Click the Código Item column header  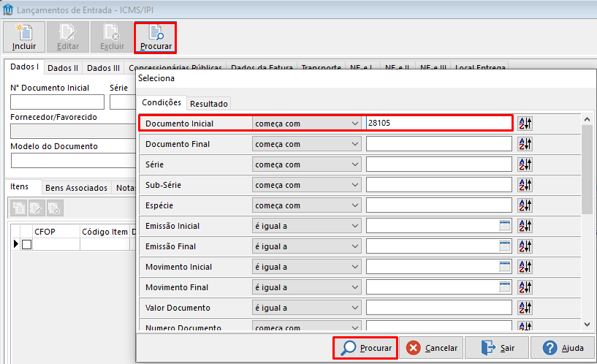click(x=104, y=232)
